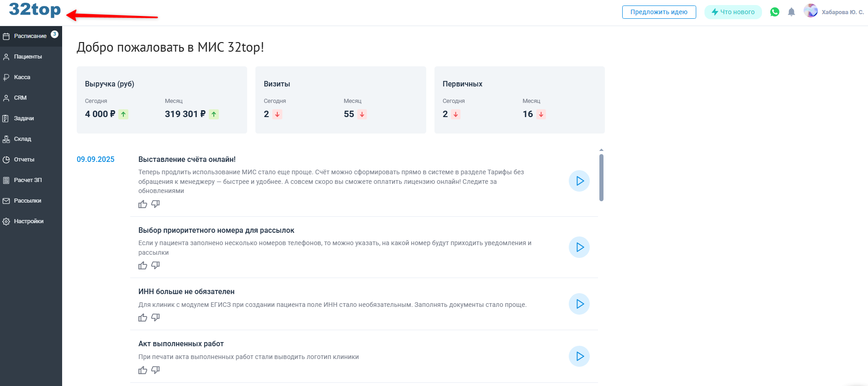Screen dimensions: 868x386
Task: Open WhatsApp chat icon in header
Action: point(774,12)
